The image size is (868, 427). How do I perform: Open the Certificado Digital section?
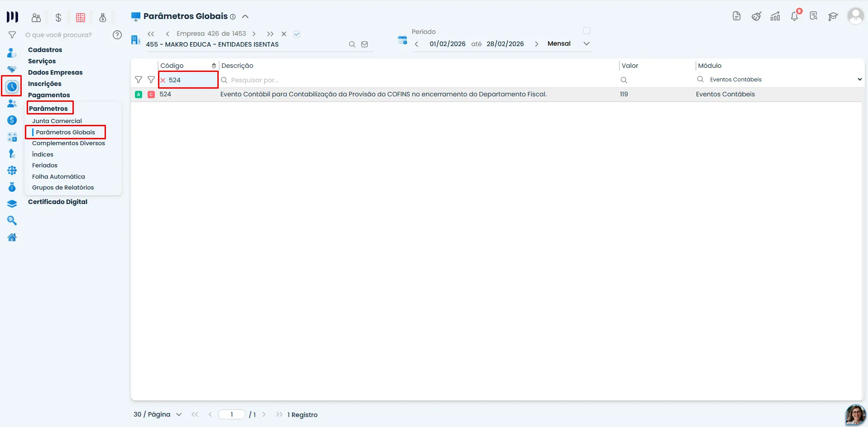point(58,202)
